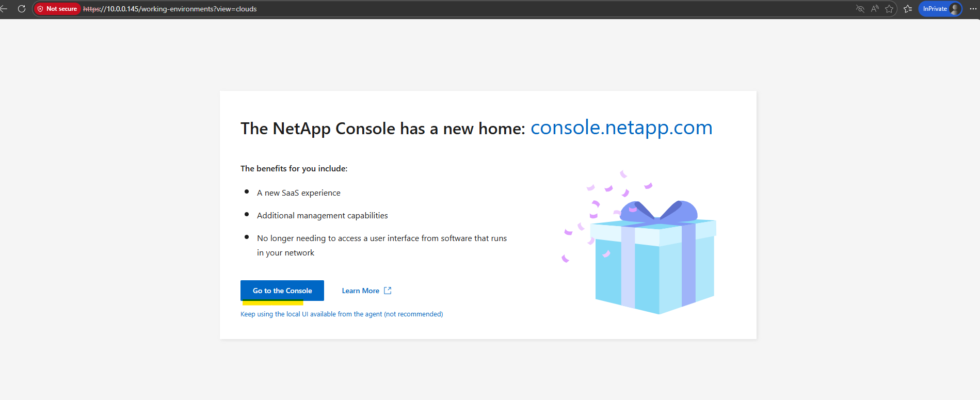Open the console.netapp.com link in heading
The image size is (980, 400).
[x=621, y=127]
